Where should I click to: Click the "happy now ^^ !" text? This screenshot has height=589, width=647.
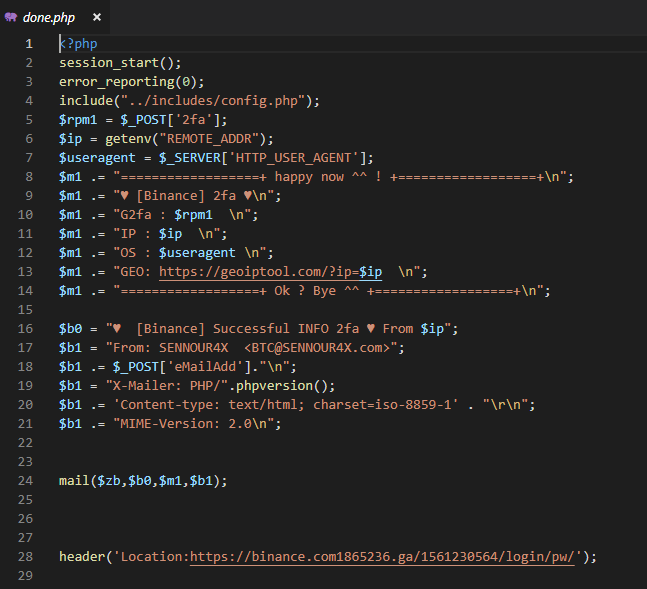328,177
